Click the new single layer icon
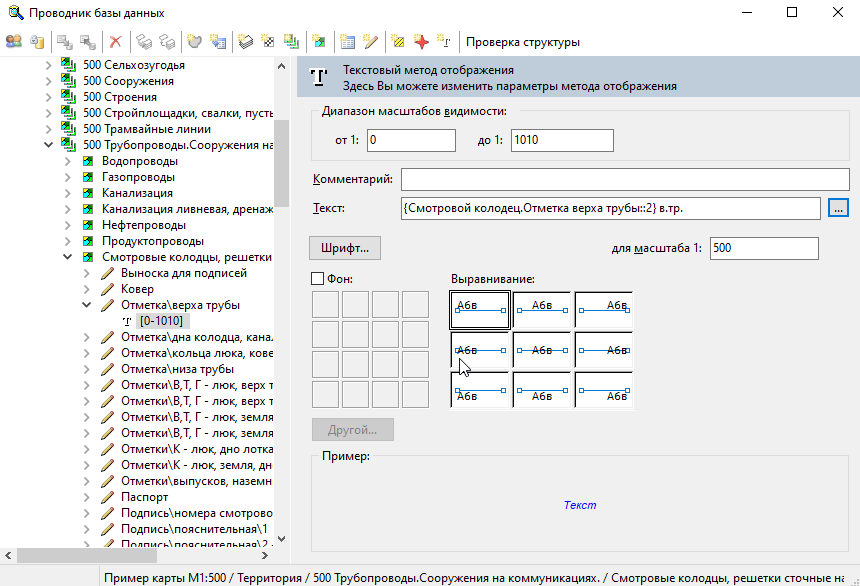This screenshot has width=860, height=586. [x=319, y=42]
